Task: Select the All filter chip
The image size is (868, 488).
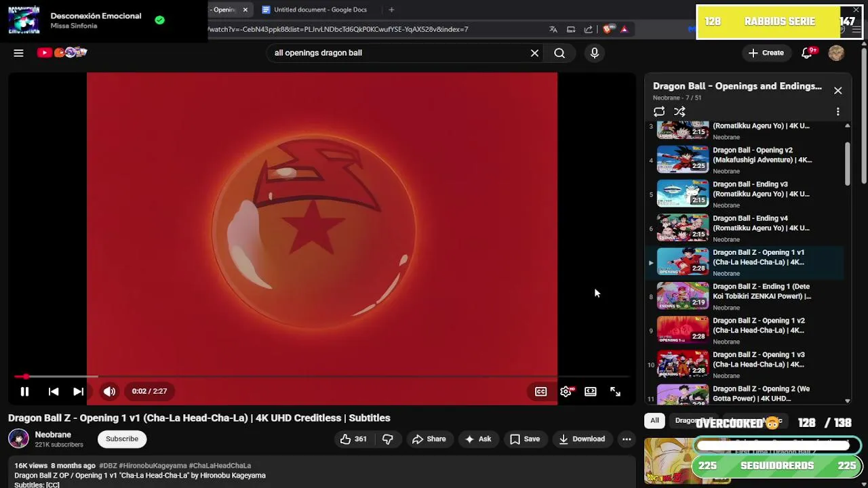Action: (654, 421)
